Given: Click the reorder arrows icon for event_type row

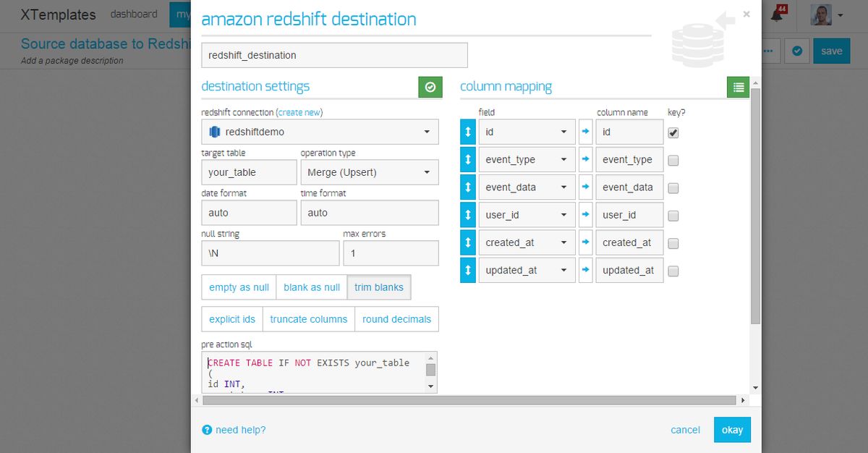Looking at the screenshot, I should (x=468, y=160).
